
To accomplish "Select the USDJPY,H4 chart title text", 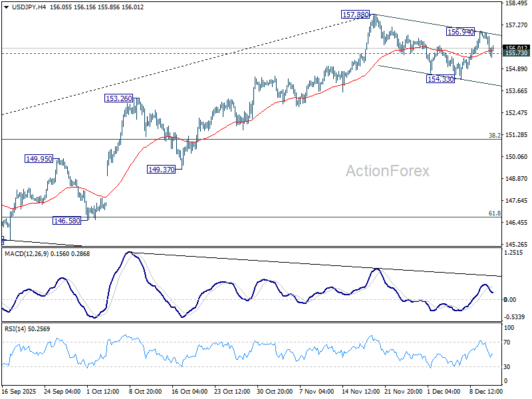I will [x=29, y=7].
